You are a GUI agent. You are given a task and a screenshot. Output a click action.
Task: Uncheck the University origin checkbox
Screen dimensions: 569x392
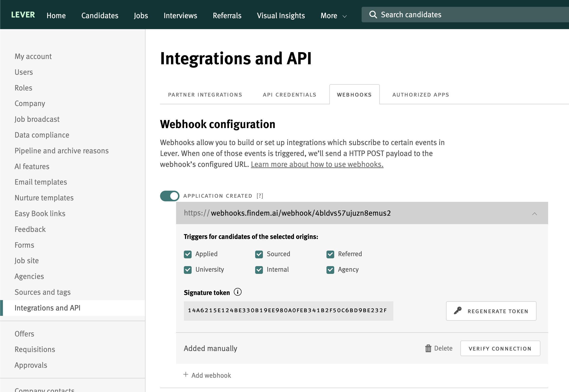coord(188,270)
